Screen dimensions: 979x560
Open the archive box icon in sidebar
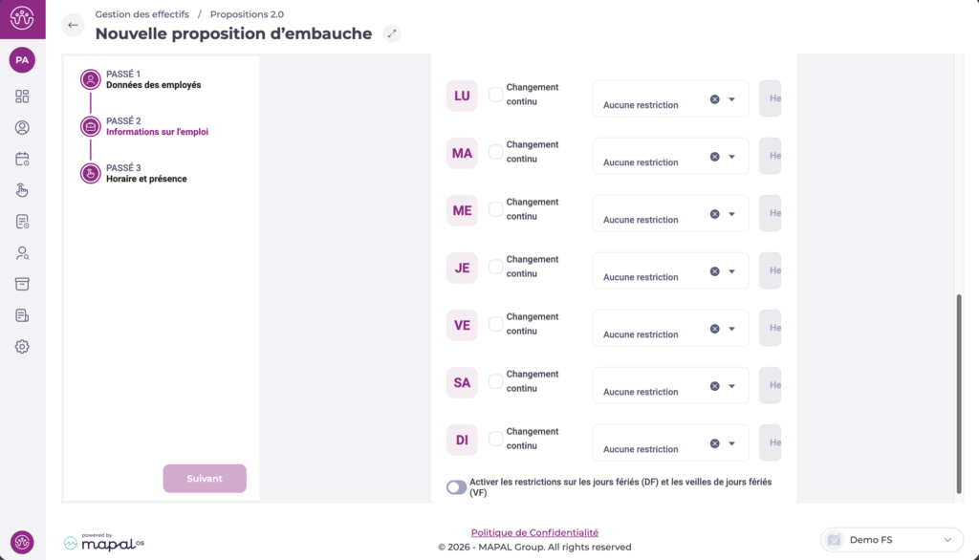(22, 284)
